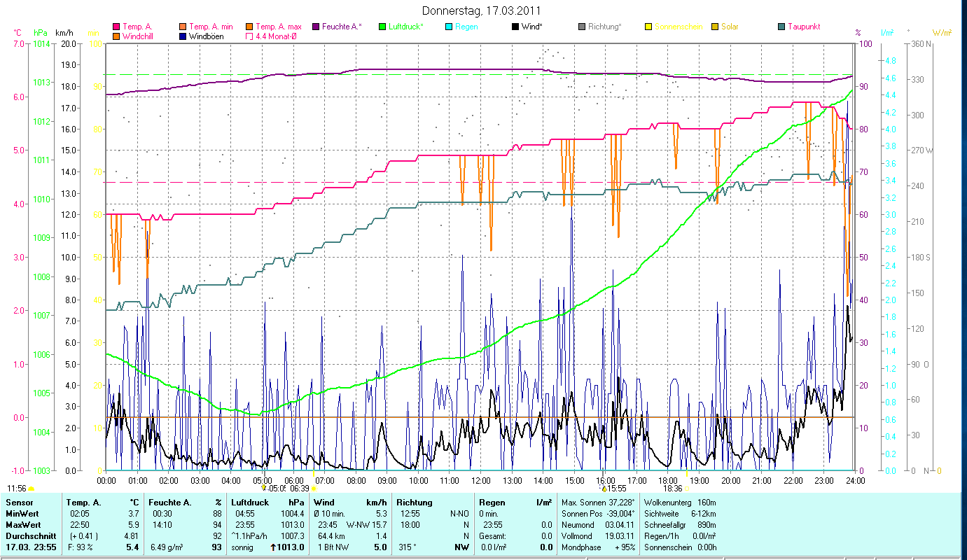Image resolution: width=967 pixels, height=560 pixels.
Task: Click the purple Feuchte A. legend square
Action: (316, 27)
